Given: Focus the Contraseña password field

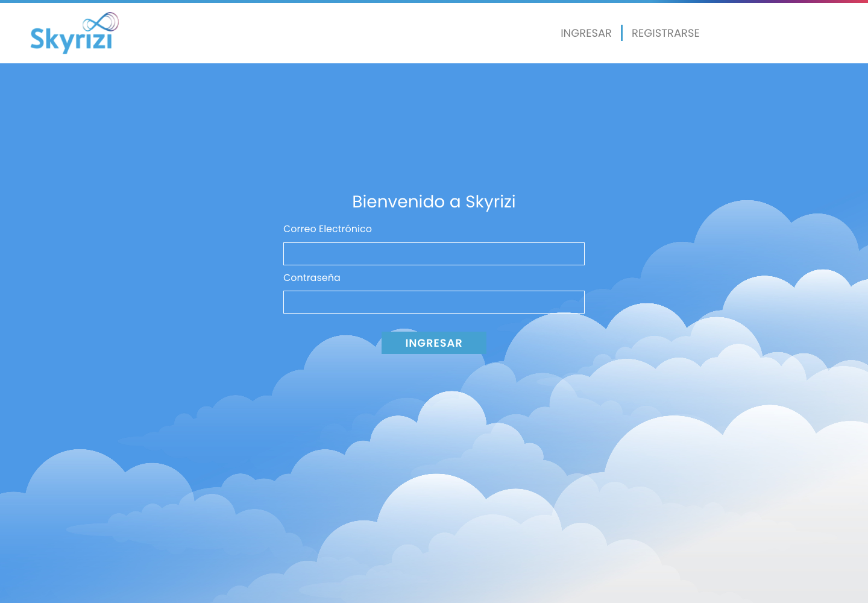Looking at the screenshot, I should pyautogui.click(x=433, y=302).
